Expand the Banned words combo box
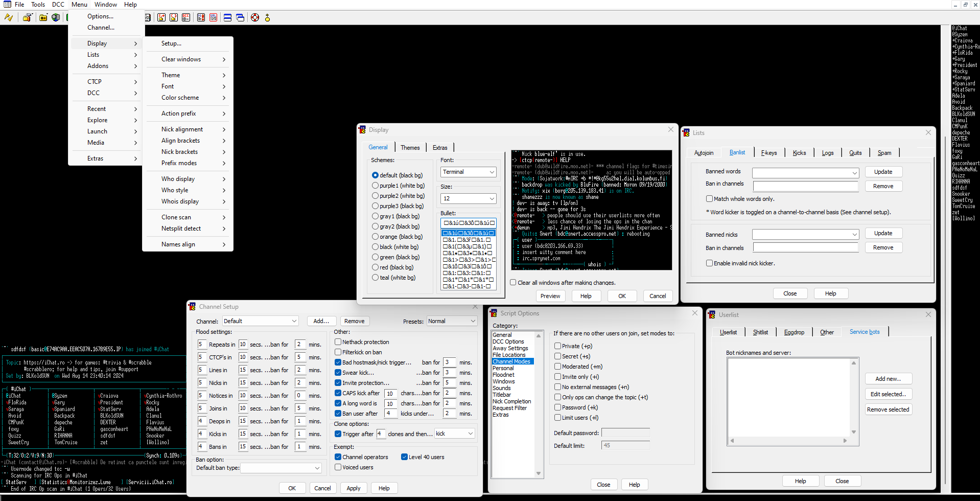The image size is (980, 501). pyautogui.click(x=805, y=173)
